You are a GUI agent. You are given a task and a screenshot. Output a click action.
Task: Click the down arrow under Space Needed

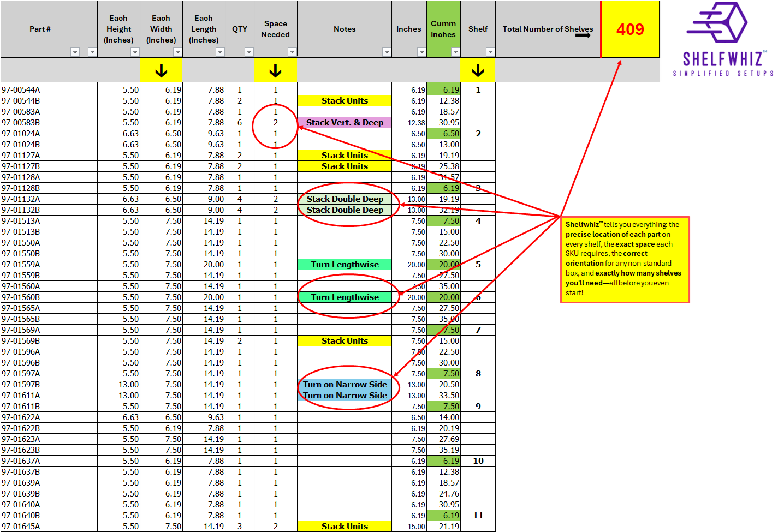(275, 70)
